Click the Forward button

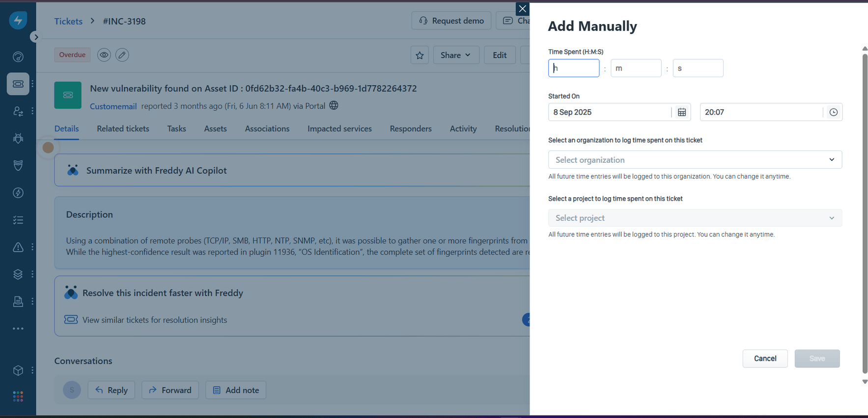pos(170,390)
